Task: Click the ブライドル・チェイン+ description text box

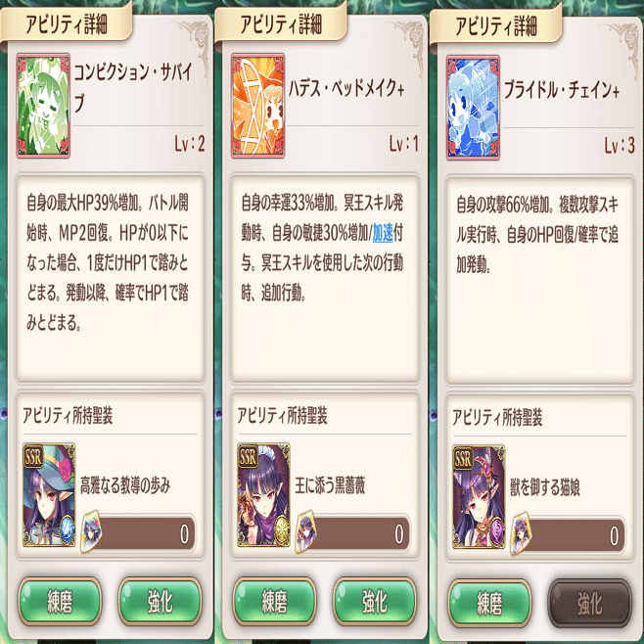Action: [539, 281]
